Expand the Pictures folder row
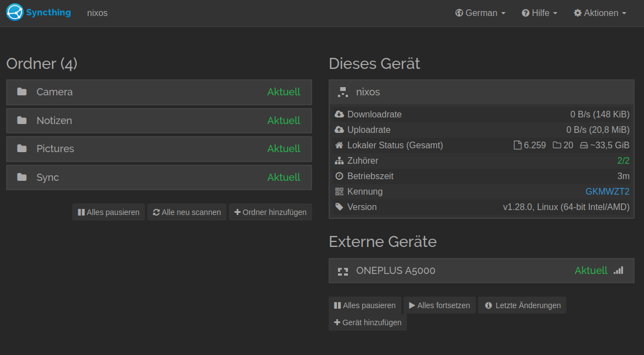The height and width of the screenshot is (355, 644). [x=159, y=149]
